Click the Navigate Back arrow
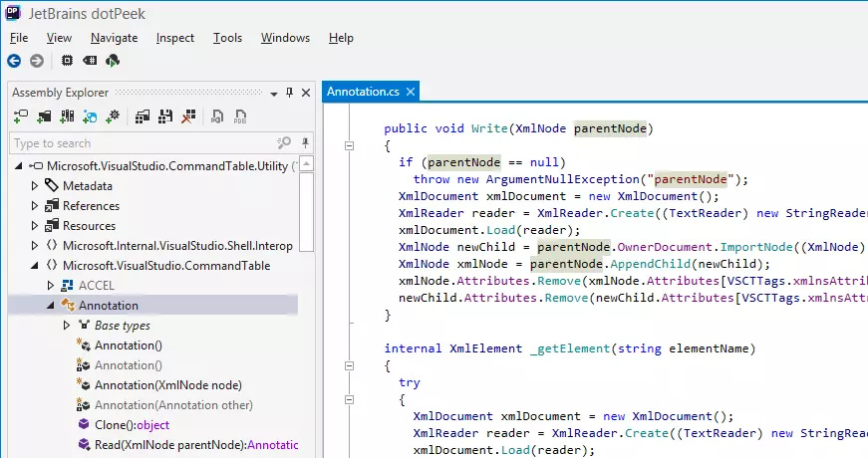Viewport: 868px width, 458px height. click(x=15, y=61)
